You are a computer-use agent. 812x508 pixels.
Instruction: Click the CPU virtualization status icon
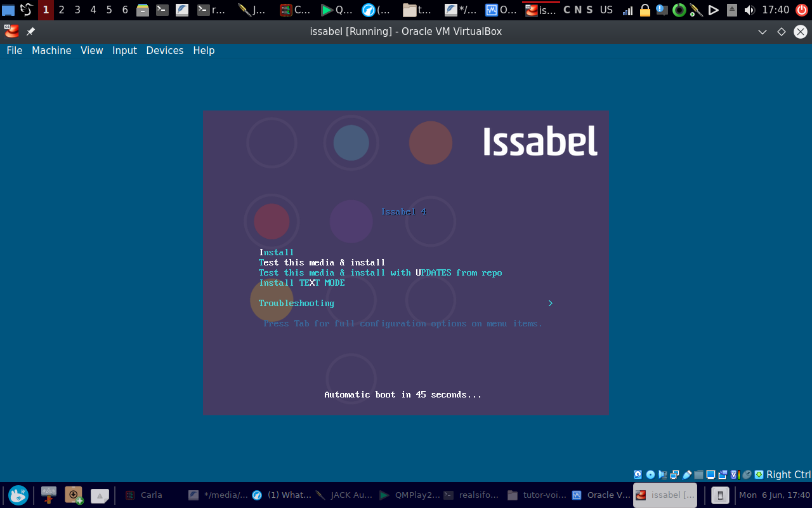735,474
